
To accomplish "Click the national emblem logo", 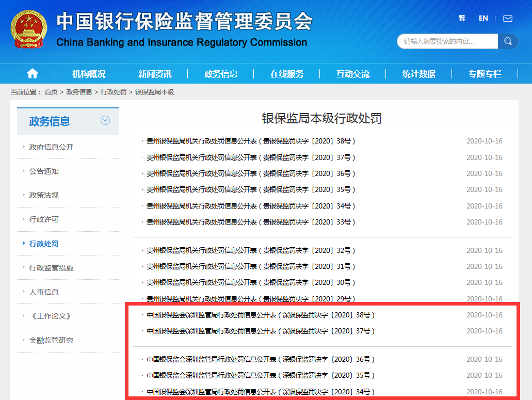I will pos(29,29).
